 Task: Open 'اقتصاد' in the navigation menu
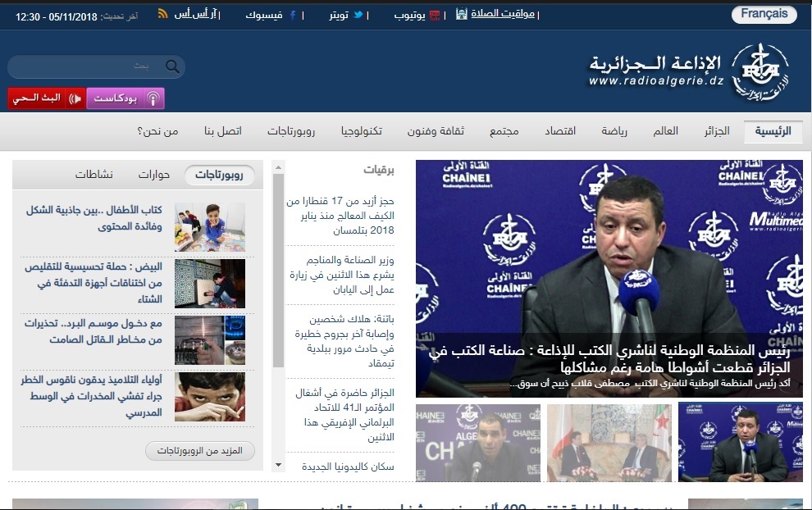[561, 131]
